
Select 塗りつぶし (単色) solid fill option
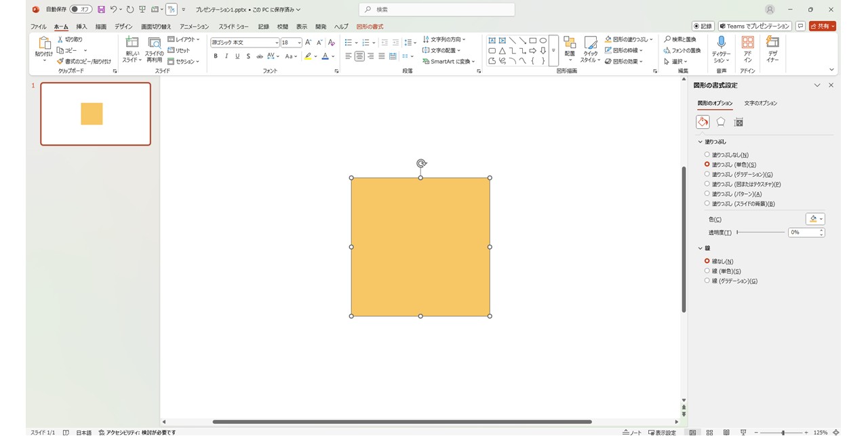[707, 164]
